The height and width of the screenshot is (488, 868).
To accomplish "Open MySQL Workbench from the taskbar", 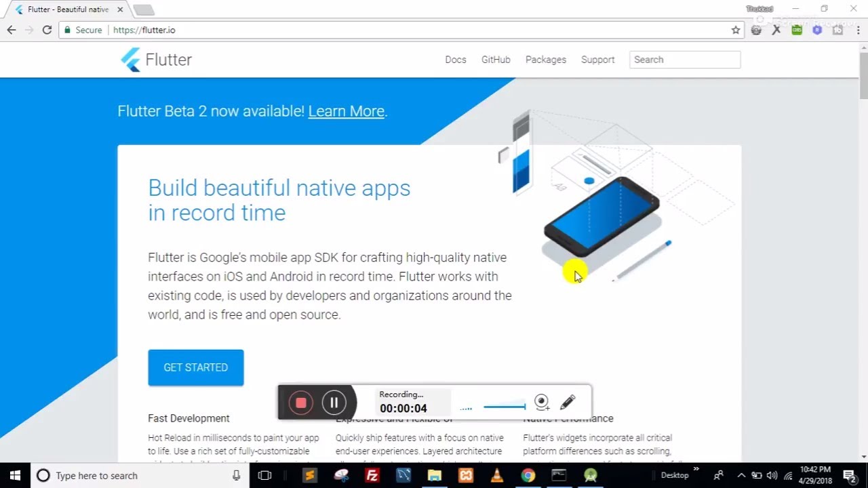I will (403, 475).
